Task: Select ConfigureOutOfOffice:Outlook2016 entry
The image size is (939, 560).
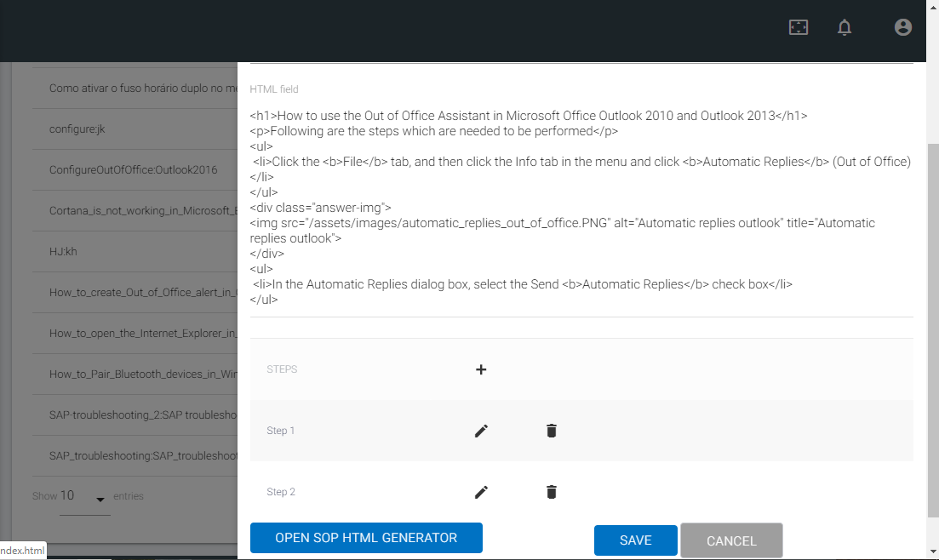Action: 134,170
